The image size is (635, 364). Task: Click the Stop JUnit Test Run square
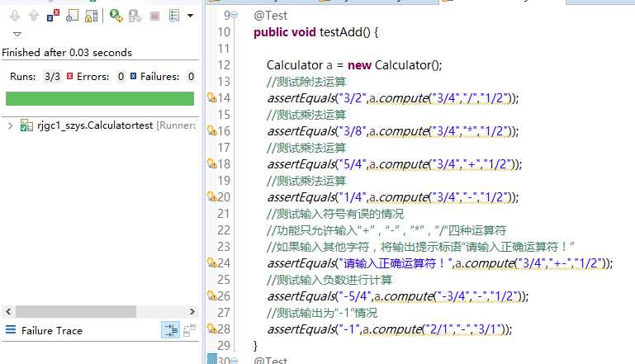click(x=154, y=16)
